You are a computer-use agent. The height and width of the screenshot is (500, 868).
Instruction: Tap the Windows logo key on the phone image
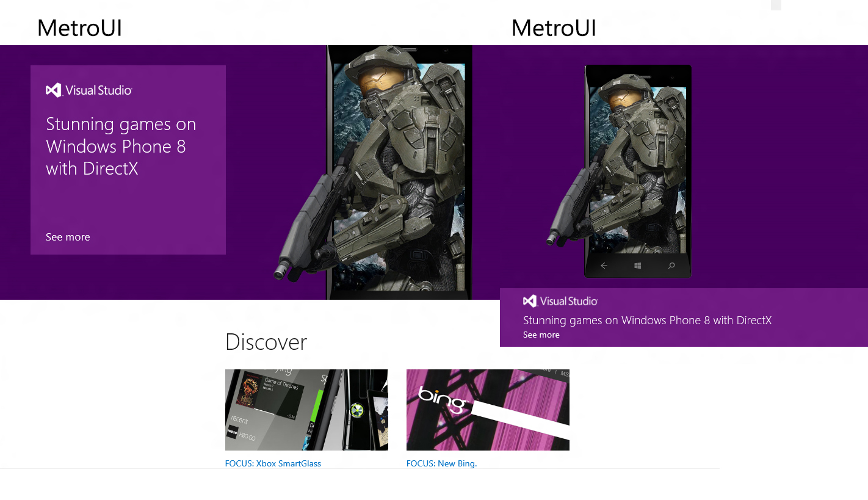[638, 266]
